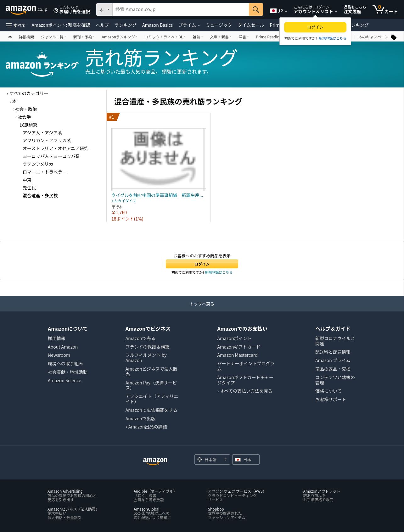Screen dimensions: 404x532
Task: Select delivery location pin icon
Action: [56, 11]
